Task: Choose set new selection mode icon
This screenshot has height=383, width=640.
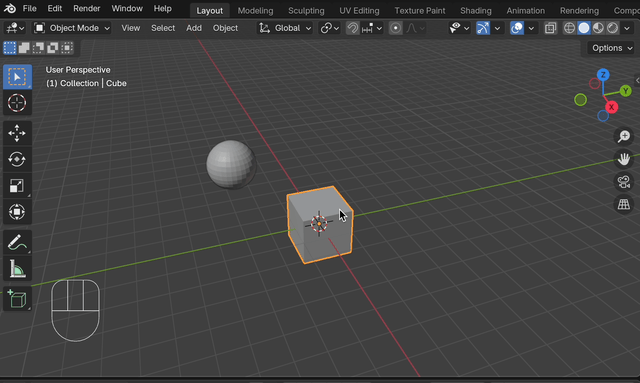Action: point(10,48)
